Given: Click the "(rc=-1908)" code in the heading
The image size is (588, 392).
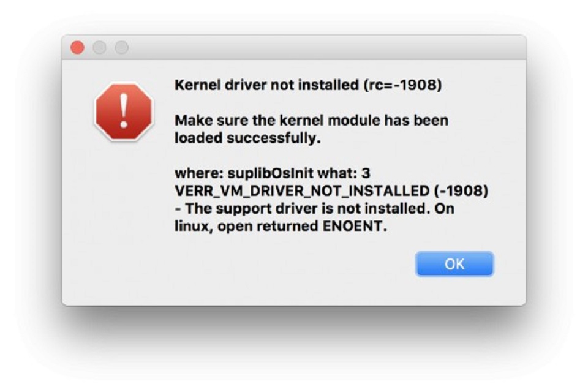Looking at the screenshot, I should pyautogui.click(x=403, y=85).
